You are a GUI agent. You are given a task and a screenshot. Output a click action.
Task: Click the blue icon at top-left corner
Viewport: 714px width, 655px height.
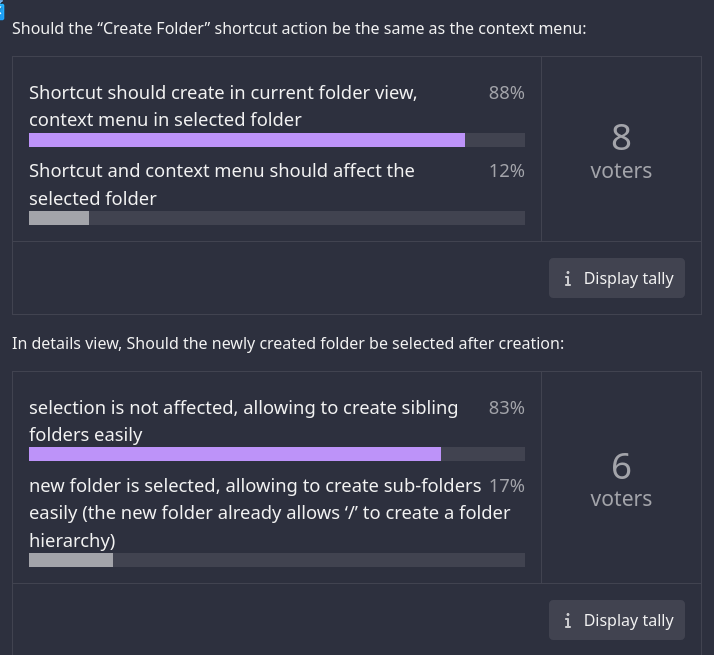pyautogui.click(x=3, y=4)
